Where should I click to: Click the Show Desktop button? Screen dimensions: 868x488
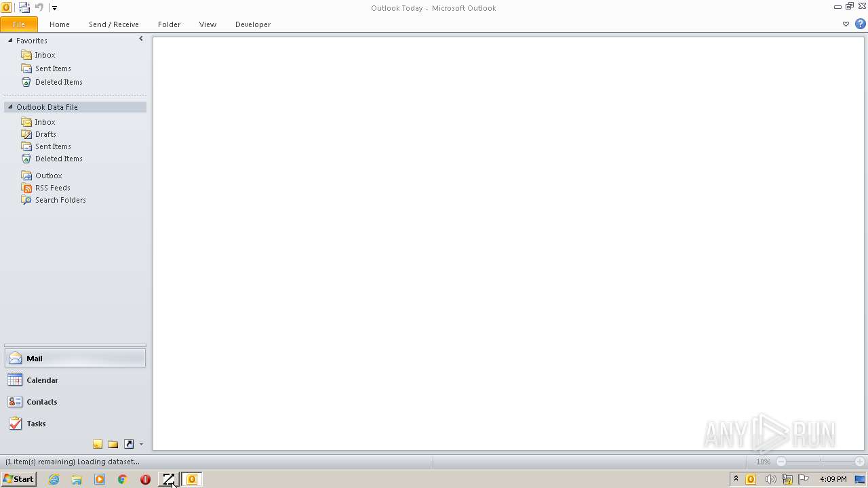pos(860,479)
